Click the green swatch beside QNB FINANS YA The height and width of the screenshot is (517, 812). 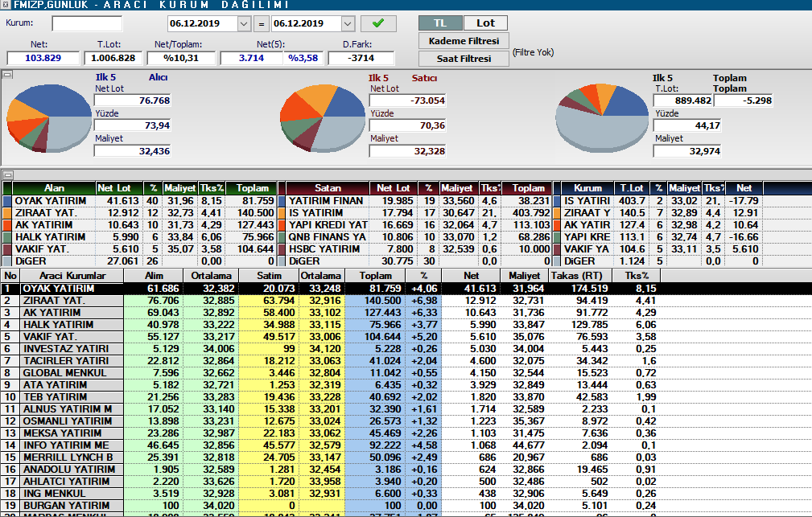point(282,237)
